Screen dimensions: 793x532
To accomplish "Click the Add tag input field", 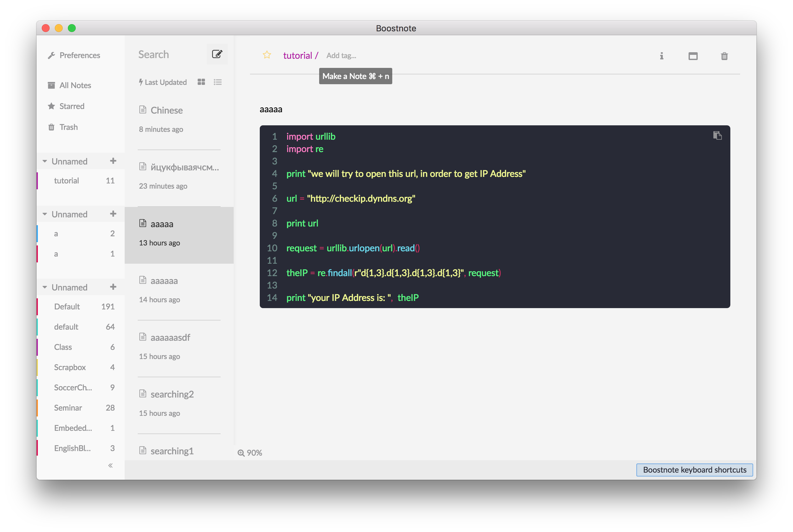I will click(341, 55).
